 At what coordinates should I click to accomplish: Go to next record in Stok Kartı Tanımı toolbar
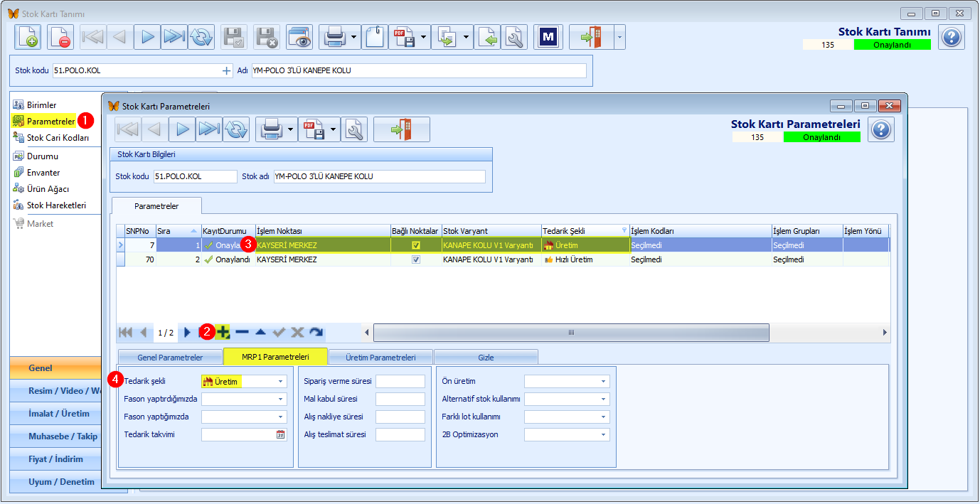coord(147,37)
